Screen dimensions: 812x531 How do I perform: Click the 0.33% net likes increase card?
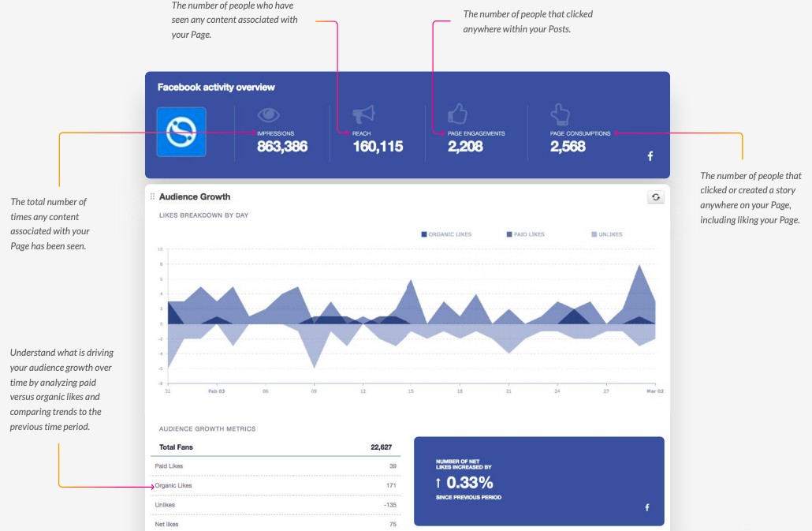pyautogui.click(x=538, y=481)
